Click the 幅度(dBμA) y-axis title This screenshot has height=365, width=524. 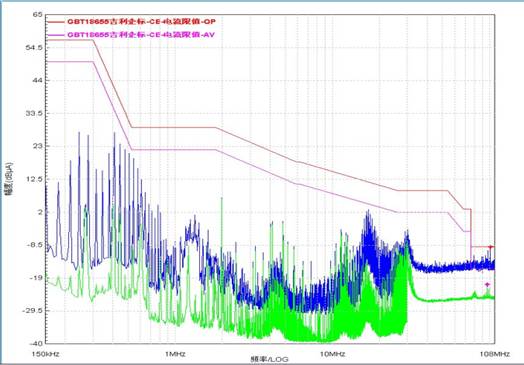[x=9, y=179]
